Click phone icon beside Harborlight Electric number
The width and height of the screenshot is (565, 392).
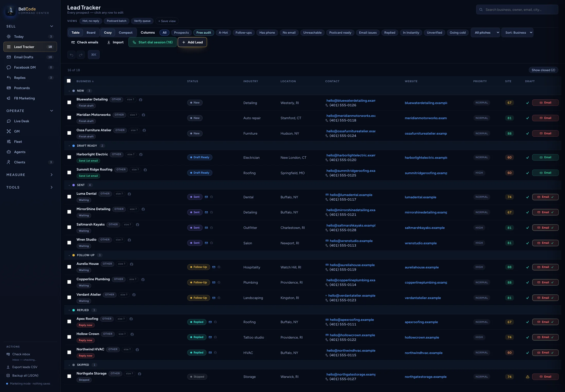tap(327, 160)
